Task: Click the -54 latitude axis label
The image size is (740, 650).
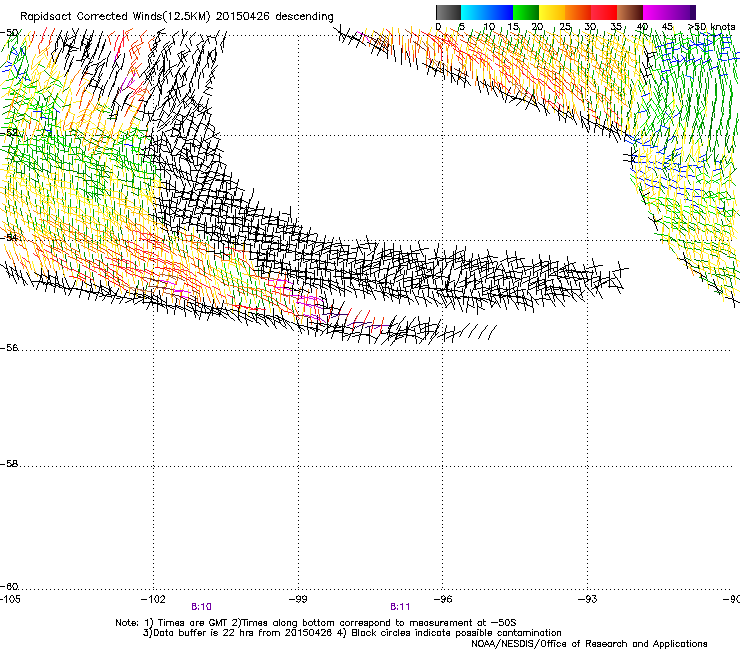Action: coord(9,237)
